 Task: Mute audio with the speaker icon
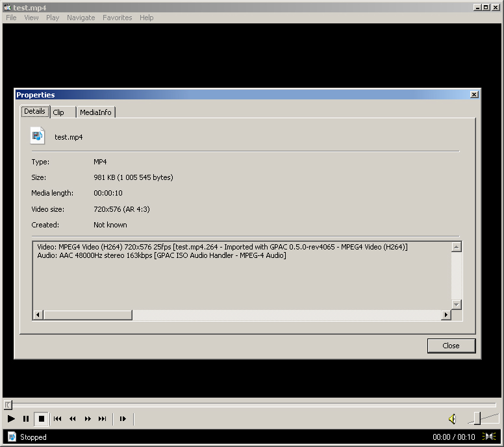pyautogui.click(x=452, y=418)
